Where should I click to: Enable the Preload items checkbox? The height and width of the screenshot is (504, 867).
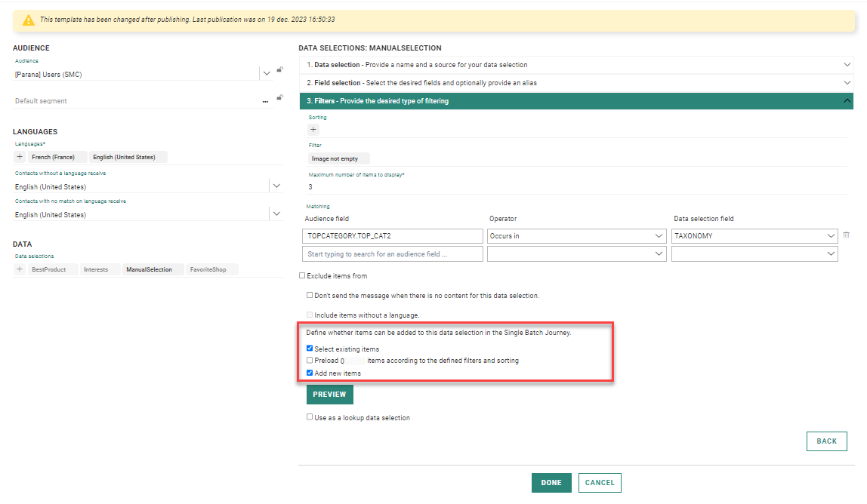pyautogui.click(x=310, y=361)
